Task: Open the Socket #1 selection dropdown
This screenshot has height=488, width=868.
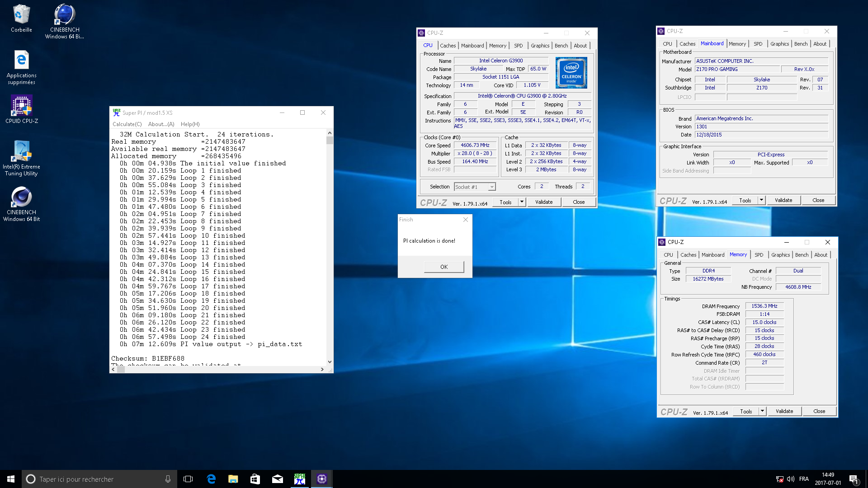Action: (475, 187)
